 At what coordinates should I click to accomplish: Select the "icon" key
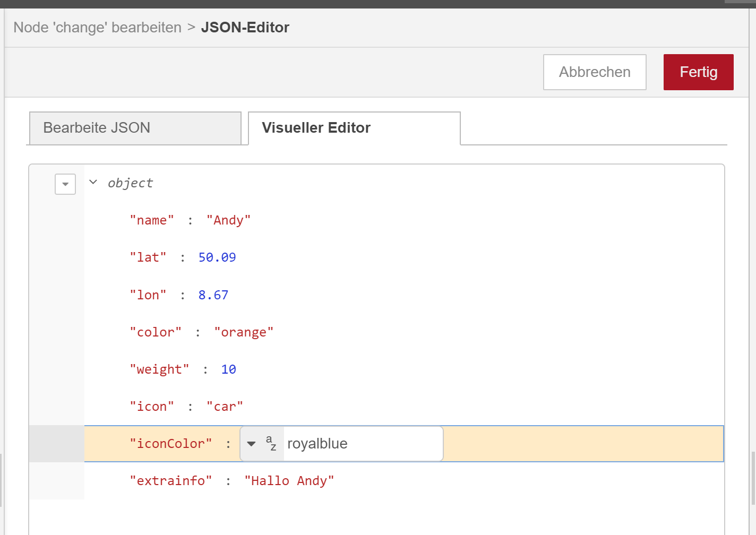coord(152,407)
